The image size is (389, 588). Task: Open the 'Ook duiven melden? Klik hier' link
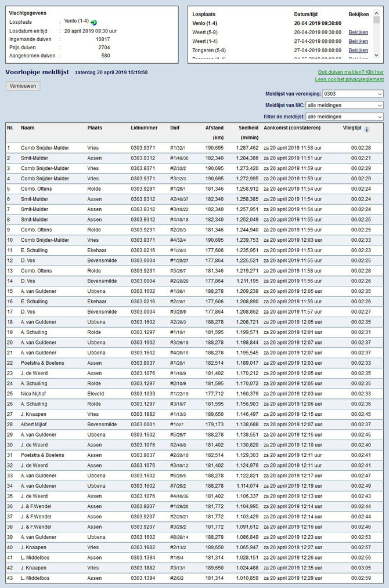point(351,72)
